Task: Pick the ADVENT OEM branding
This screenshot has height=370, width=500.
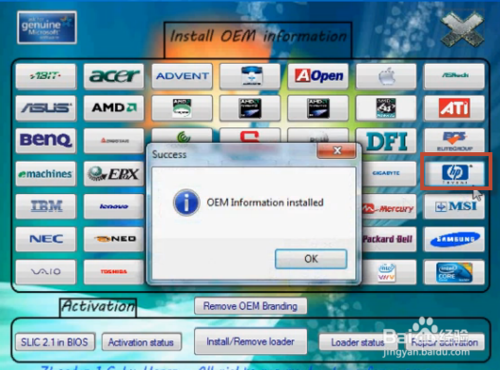Action: click(182, 76)
